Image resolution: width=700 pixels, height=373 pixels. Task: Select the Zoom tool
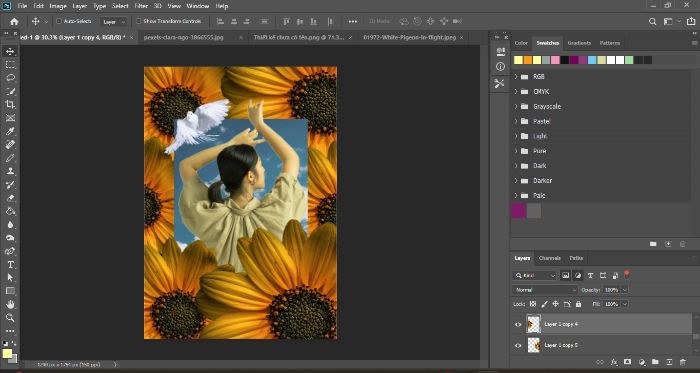(x=10, y=318)
